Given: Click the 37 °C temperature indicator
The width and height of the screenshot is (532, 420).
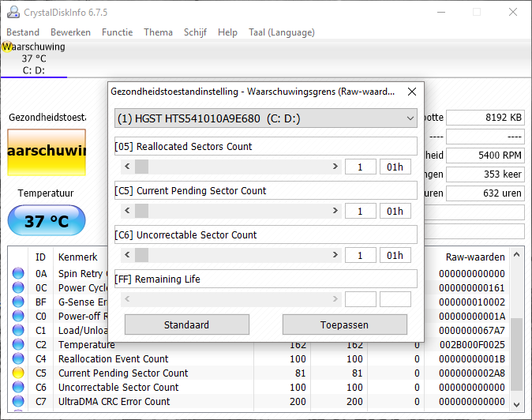Looking at the screenshot, I should click(47, 221).
